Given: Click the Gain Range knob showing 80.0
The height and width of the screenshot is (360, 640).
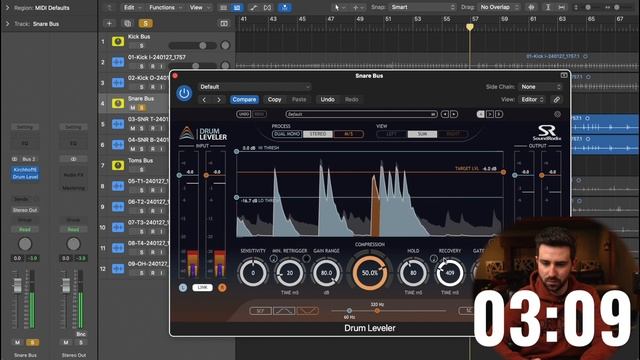Looking at the screenshot, I should coord(327,273).
